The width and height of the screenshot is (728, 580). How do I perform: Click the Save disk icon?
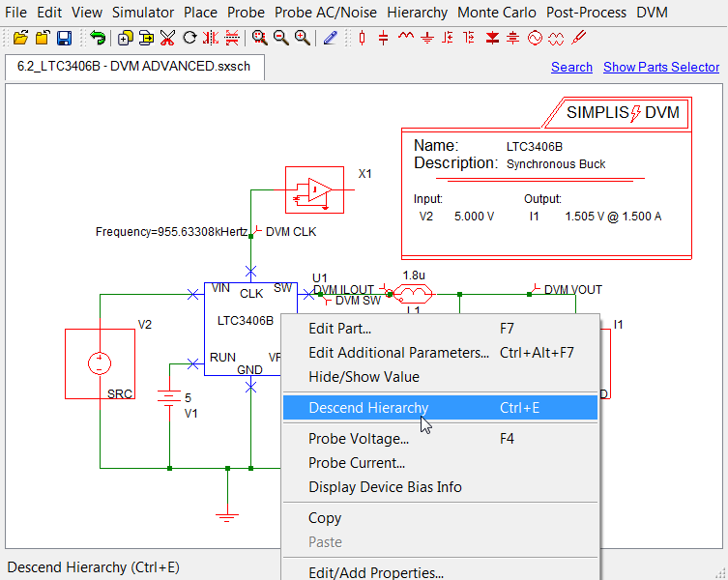[64, 38]
